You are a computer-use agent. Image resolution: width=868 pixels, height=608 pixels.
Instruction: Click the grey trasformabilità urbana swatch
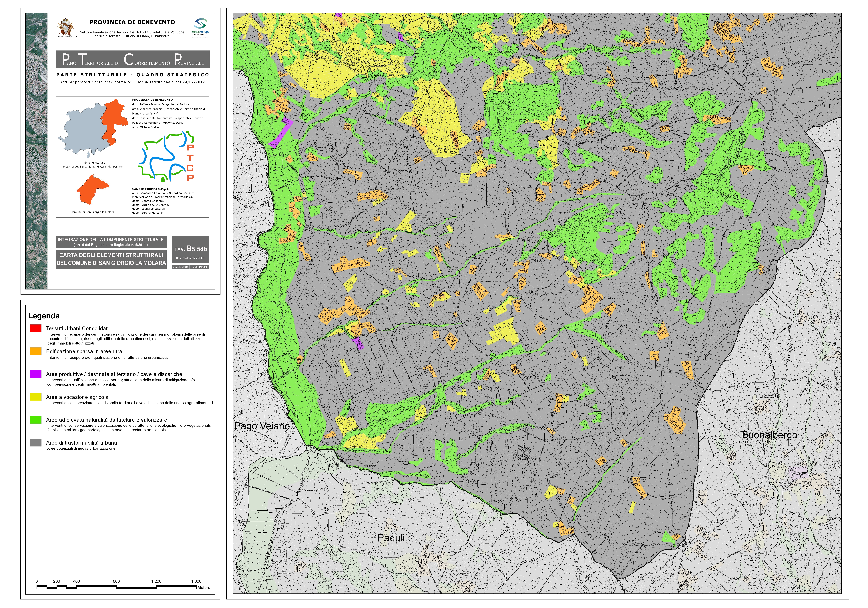[x=35, y=442]
